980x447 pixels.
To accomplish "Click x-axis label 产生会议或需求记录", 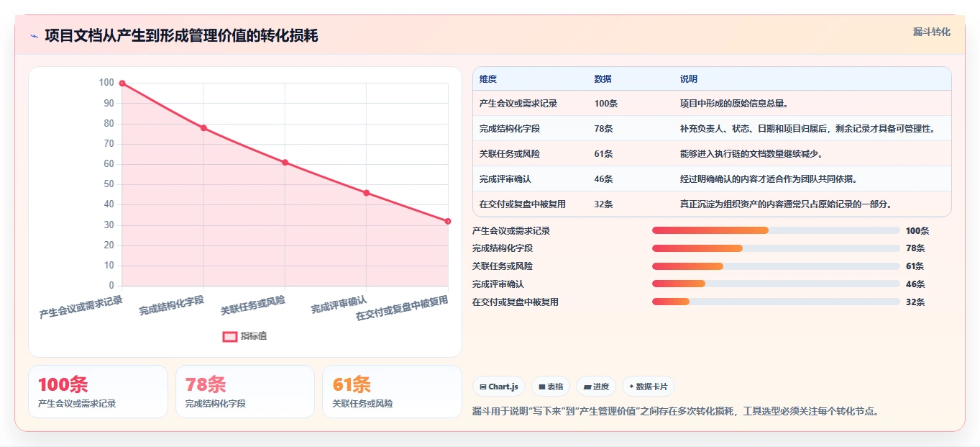I will (x=81, y=307).
